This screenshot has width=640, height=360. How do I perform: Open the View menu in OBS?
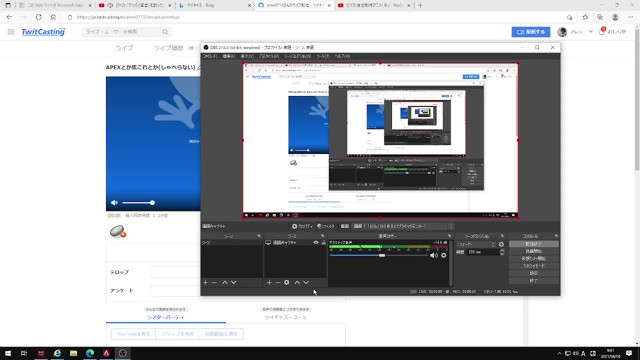coord(247,56)
